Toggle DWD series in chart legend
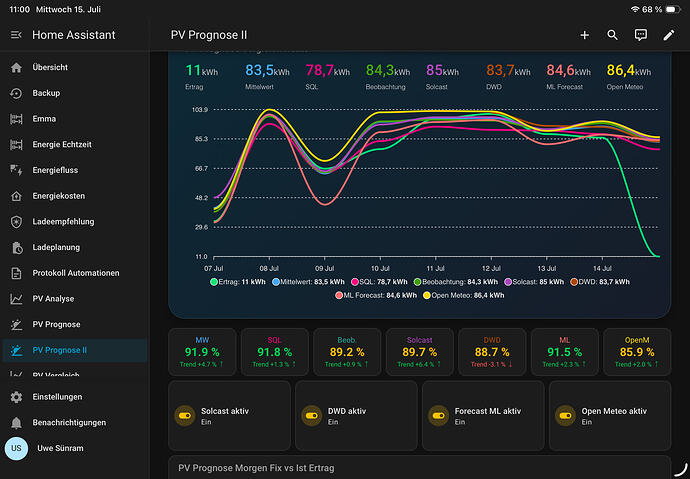The width and height of the screenshot is (690, 479). tap(600, 282)
